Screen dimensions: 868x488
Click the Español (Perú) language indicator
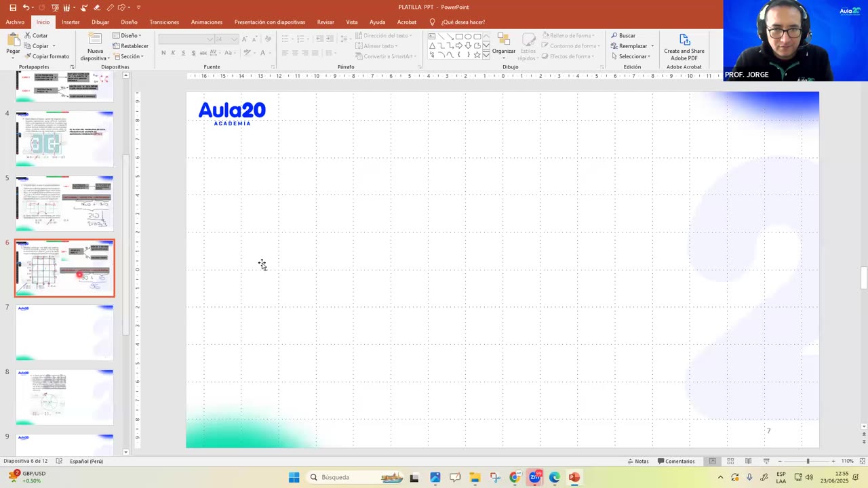(x=86, y=462)
